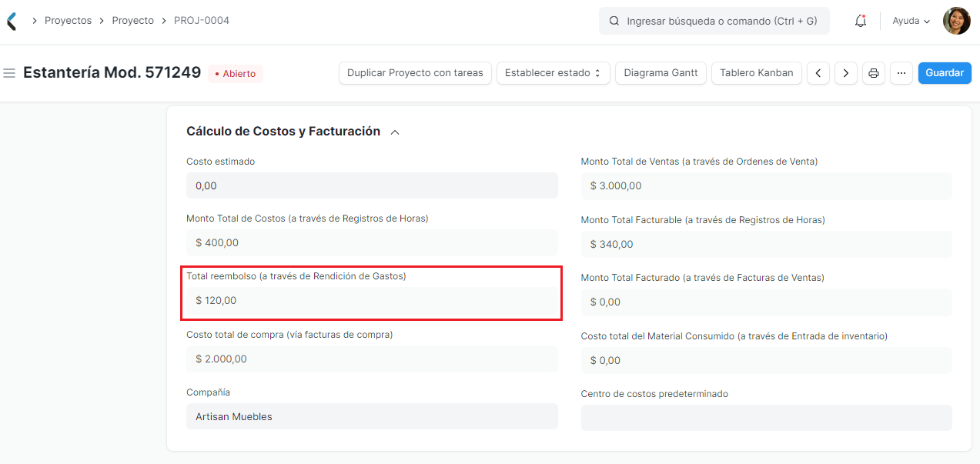Click the Centro de costos predeterminado field
The height and width of the screenshot is (464, 980).
pos(766,417)
